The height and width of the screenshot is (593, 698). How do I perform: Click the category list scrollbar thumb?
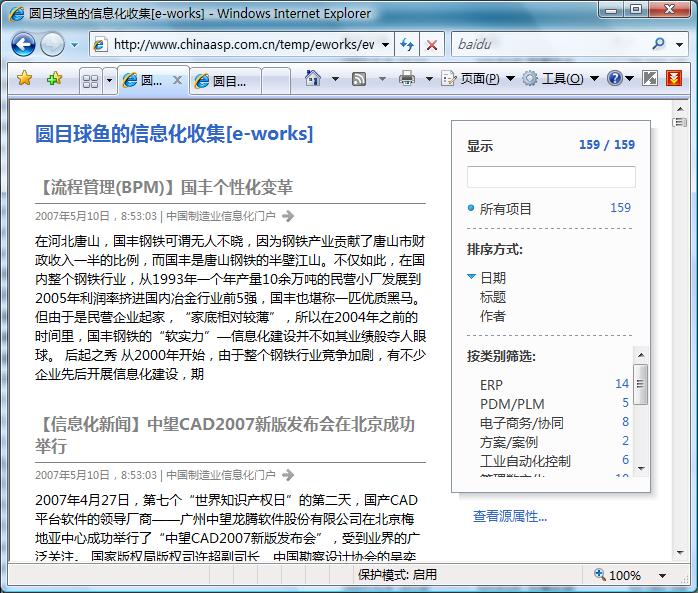[x=641, y=384]
